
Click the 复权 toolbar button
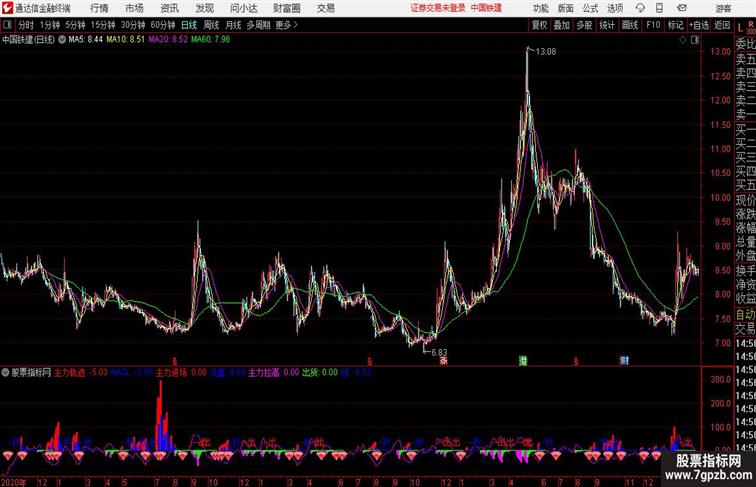[540, 25]
